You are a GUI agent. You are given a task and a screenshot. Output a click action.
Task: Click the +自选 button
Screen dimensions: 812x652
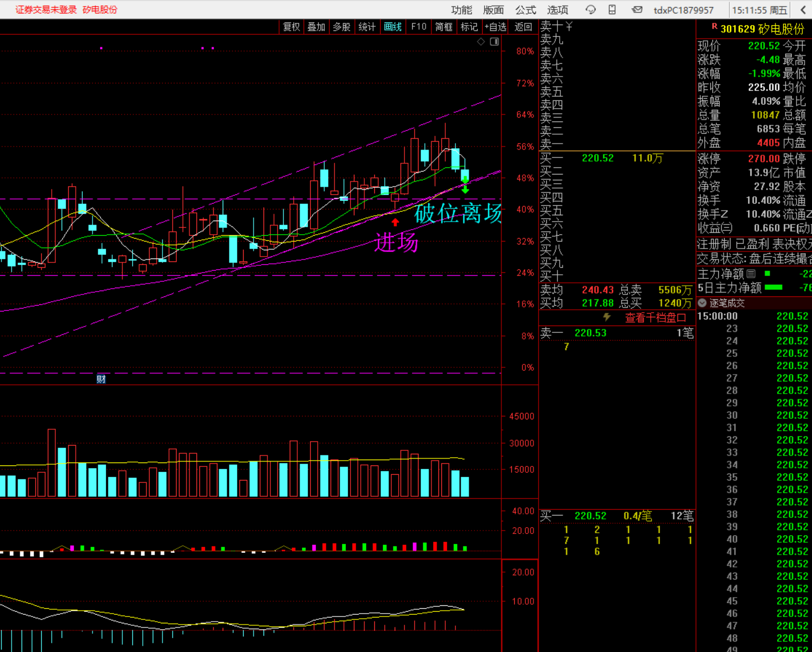pyautogui.click(x=495, y=27)
